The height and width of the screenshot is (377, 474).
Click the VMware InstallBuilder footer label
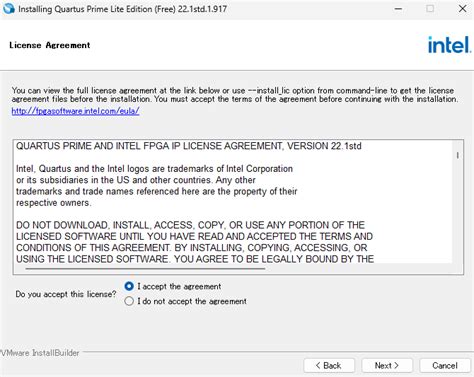click(40, 353)
